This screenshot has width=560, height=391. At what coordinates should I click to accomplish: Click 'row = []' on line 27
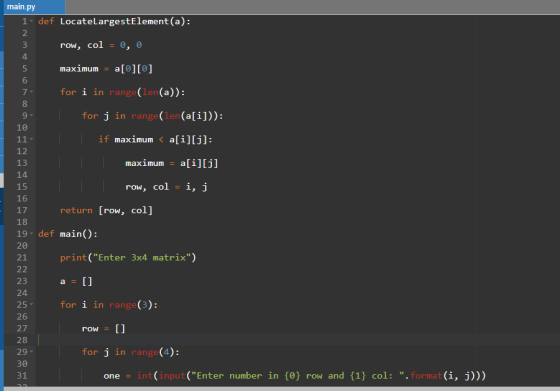104,329
